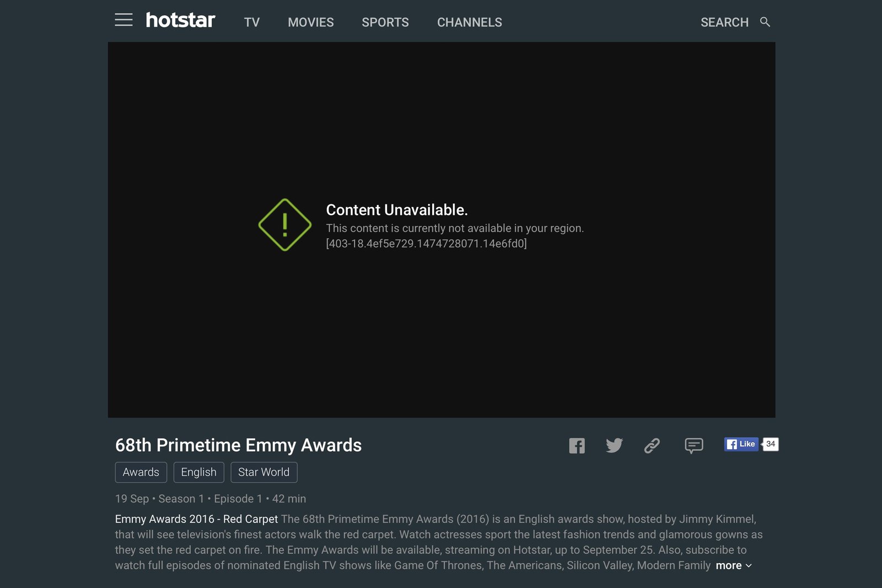Click the search magnifier icon
The image size is (882, 588).
tap(765, 22)
